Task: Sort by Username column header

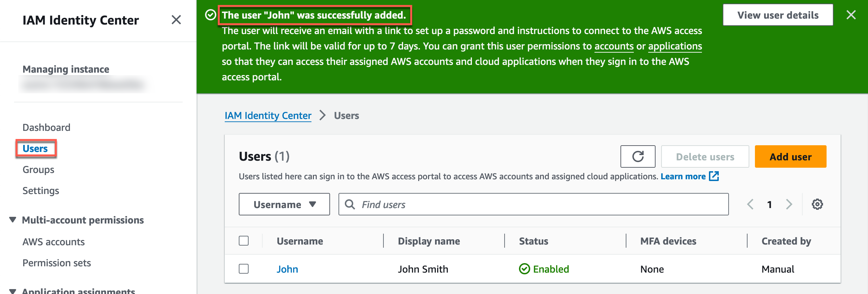Action: click(x=300, y=241)
